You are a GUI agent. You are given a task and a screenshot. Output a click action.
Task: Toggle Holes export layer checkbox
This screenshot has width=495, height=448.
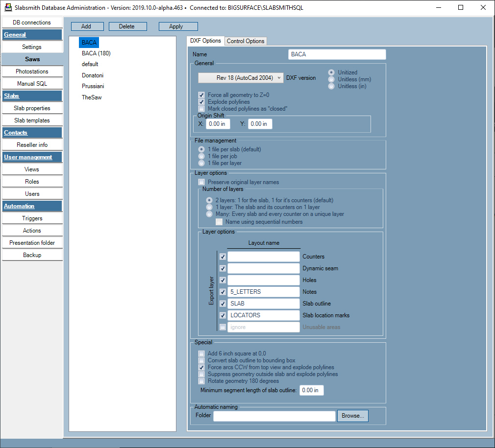coord(223,280)
